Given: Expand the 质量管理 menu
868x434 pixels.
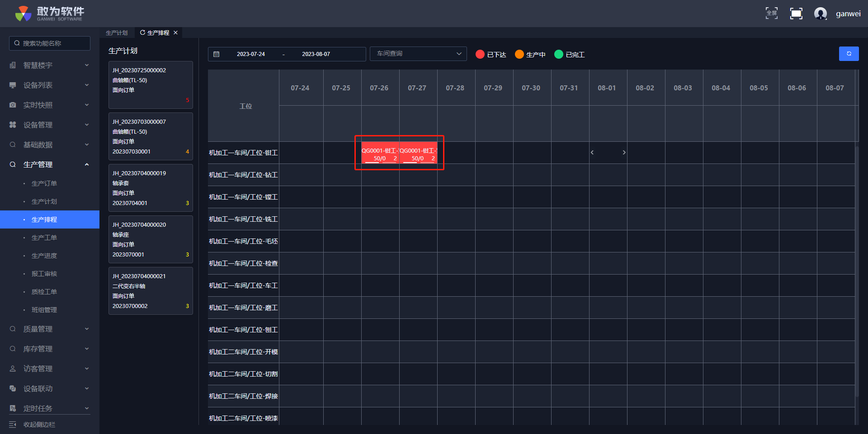Looking at the screenshot, I should coord(50,329).
